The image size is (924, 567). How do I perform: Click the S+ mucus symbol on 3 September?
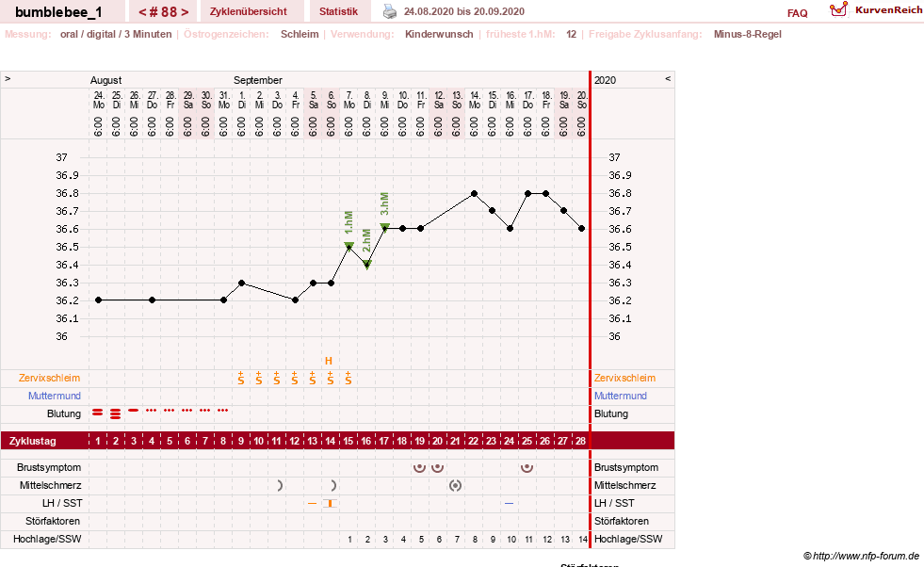[277, 379]
